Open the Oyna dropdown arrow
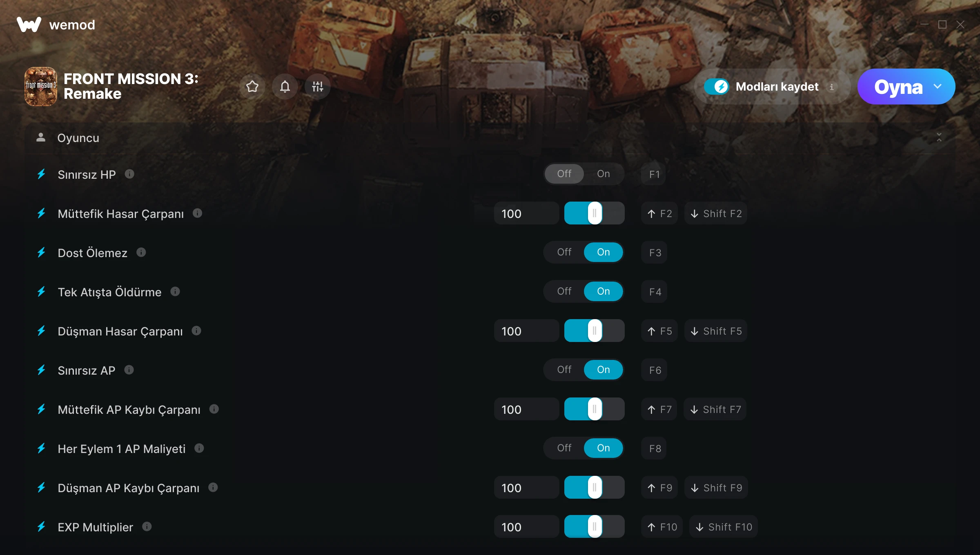 coord(938,87)
